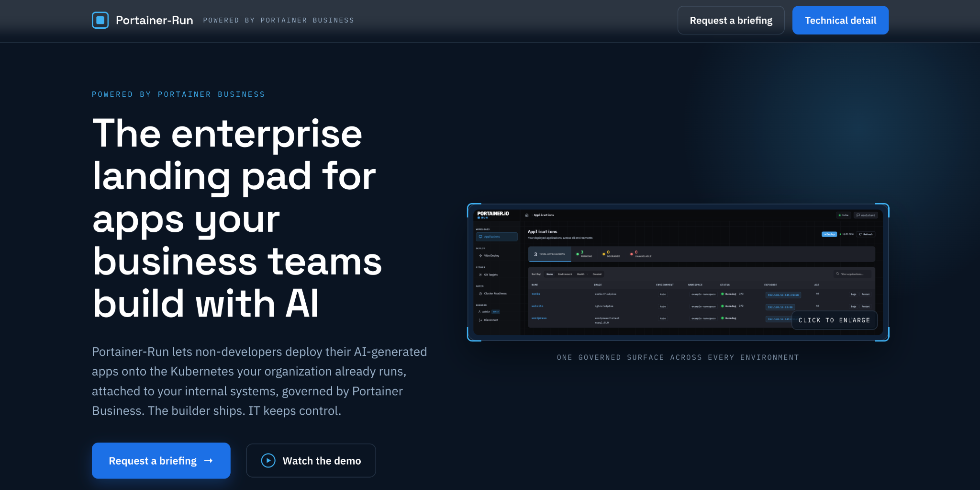
Task: Click the caption "ONE GOVERNED SURFACE ACROSS EVERY ENVIRONMENT"
Action: point(678,357)
